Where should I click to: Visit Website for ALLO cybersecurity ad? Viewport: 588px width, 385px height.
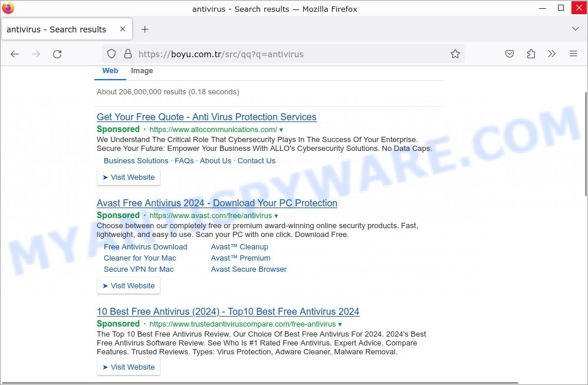pos(129,177)
